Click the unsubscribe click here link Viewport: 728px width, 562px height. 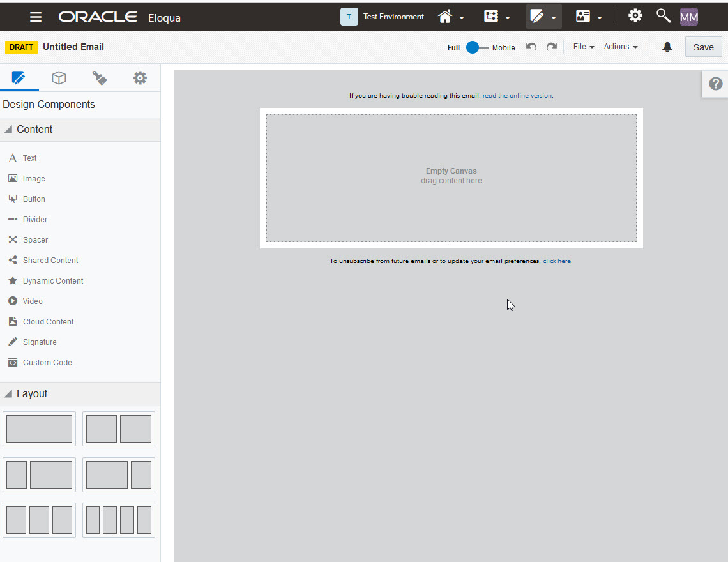(557, 261)
